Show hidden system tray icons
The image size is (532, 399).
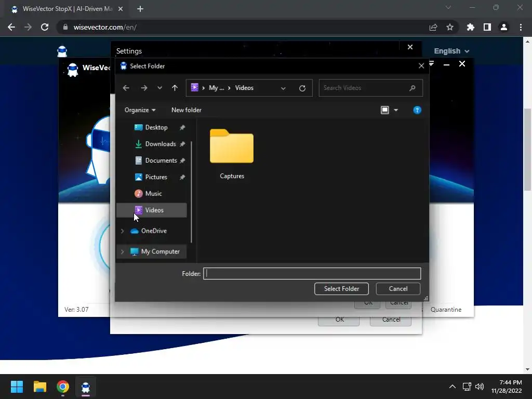[x=453, y=387]
